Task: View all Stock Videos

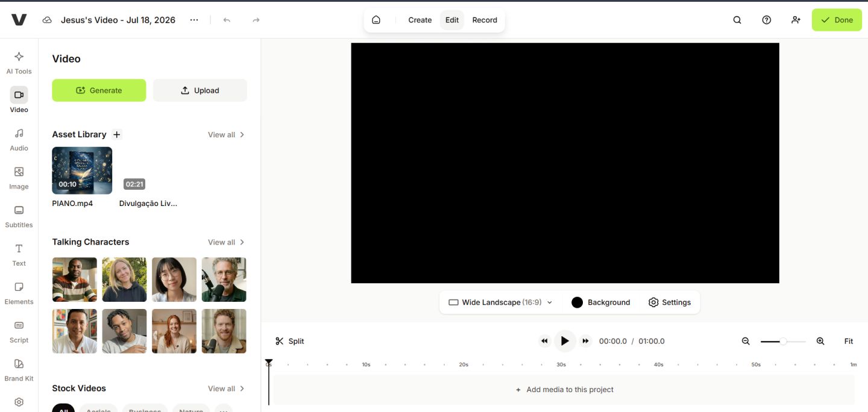Action: click(x=226, y=389)
